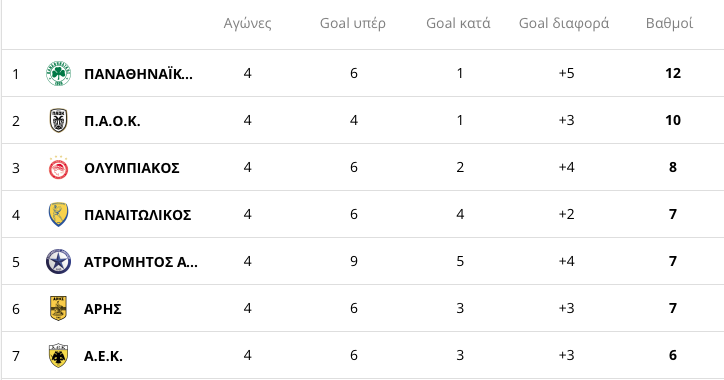Screen dimensions: 724x380
Task: Click the Panaitolikos yellow shield icon
Action: tap(58, 215)
